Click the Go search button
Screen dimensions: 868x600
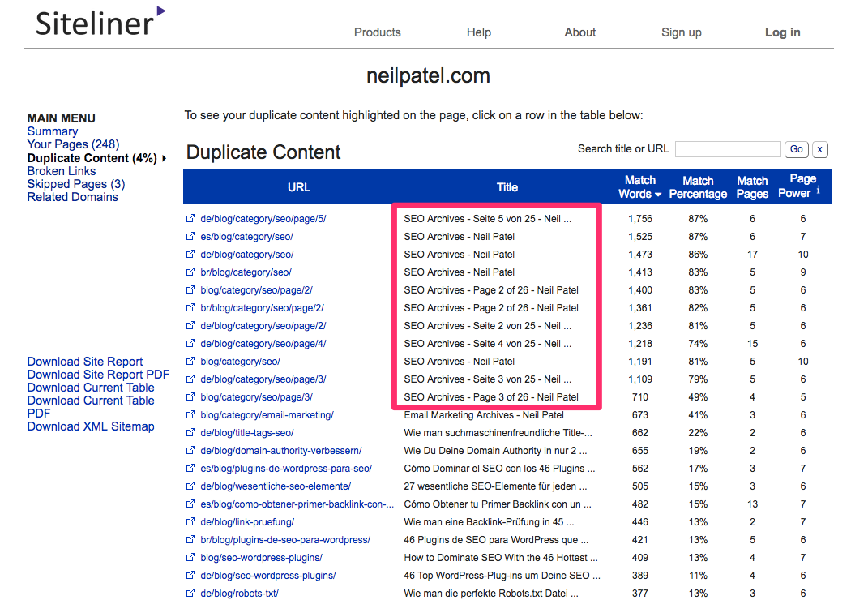(797, 149)
